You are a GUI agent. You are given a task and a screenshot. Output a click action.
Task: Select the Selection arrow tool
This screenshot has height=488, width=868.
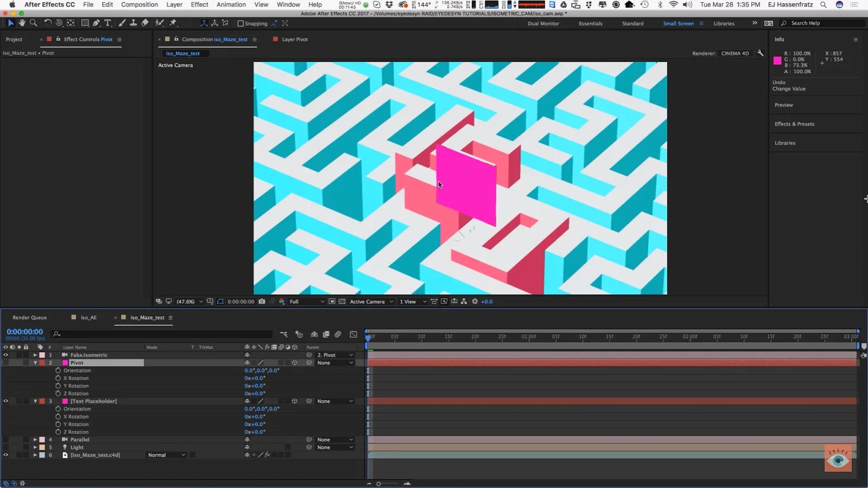point(10,23)
